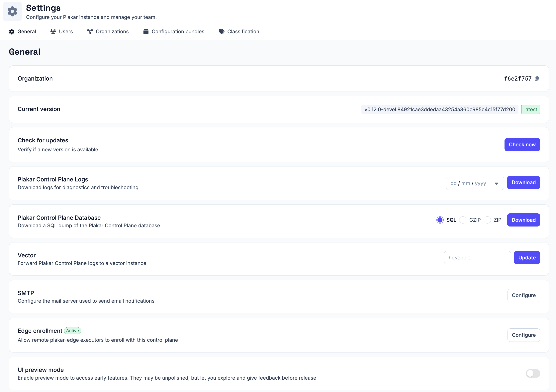Click the SMTP heading
Screen dimensions: 556x392
pos(26,293)
